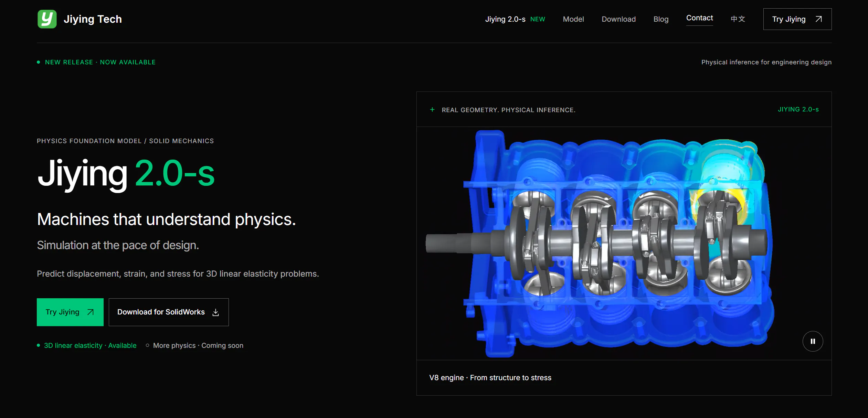Click the green plus icon beside Real Geometry
The image size is (868, 418).
tap(432, 110)
